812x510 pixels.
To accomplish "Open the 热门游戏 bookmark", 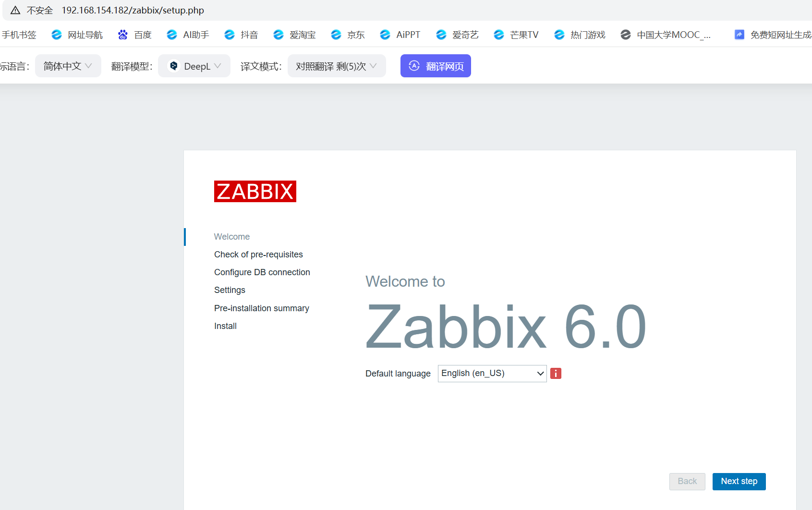I will coord(588,35).
